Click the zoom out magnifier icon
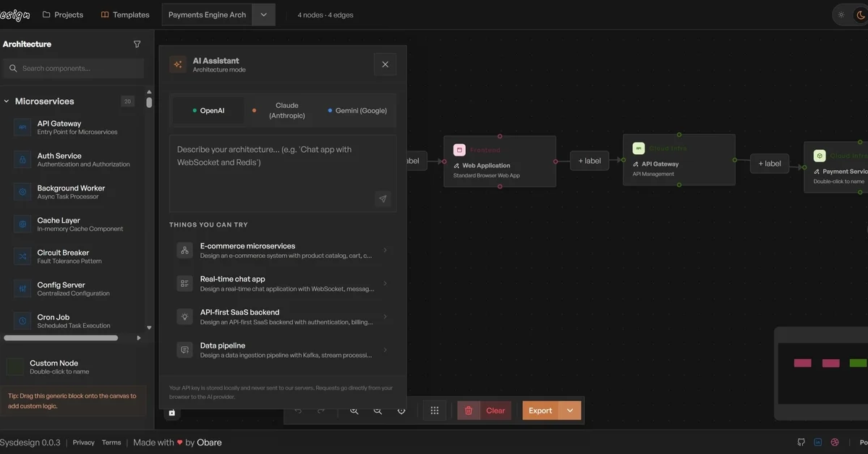The width and height of the screenshot is (868, 454). coord(378,411)
